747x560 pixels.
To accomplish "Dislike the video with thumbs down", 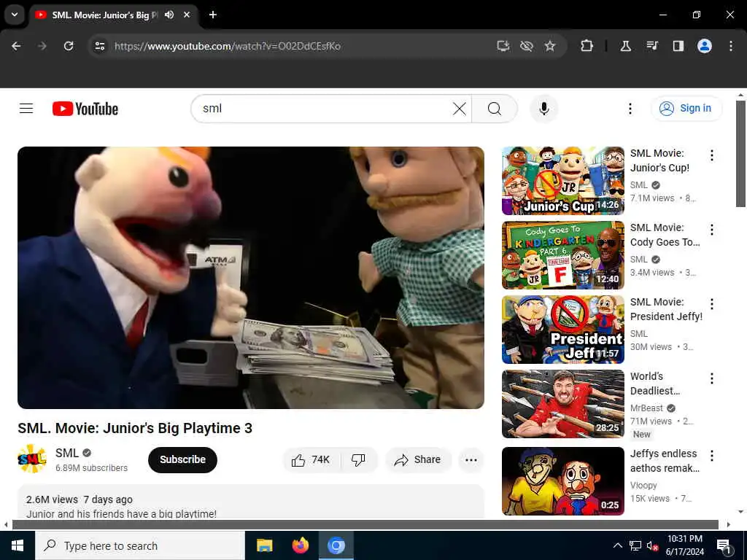I will [x=358, y=459].
